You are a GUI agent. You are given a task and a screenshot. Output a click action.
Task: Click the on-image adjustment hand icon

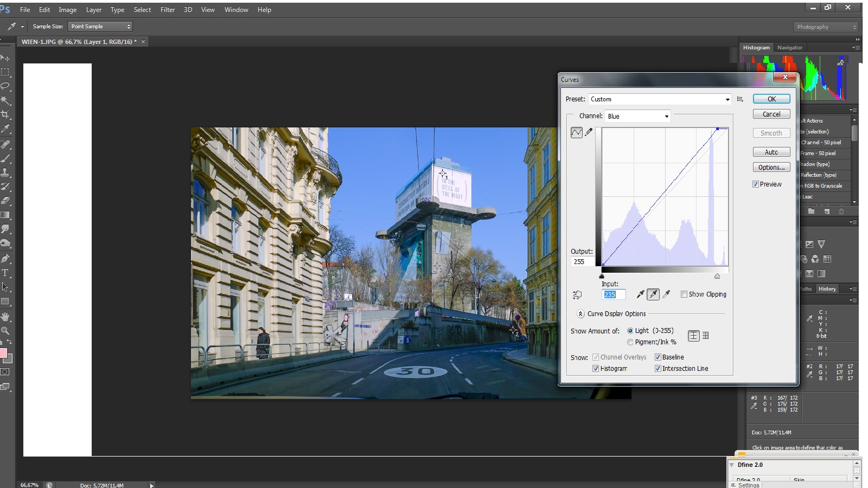(x=577, y=295)
